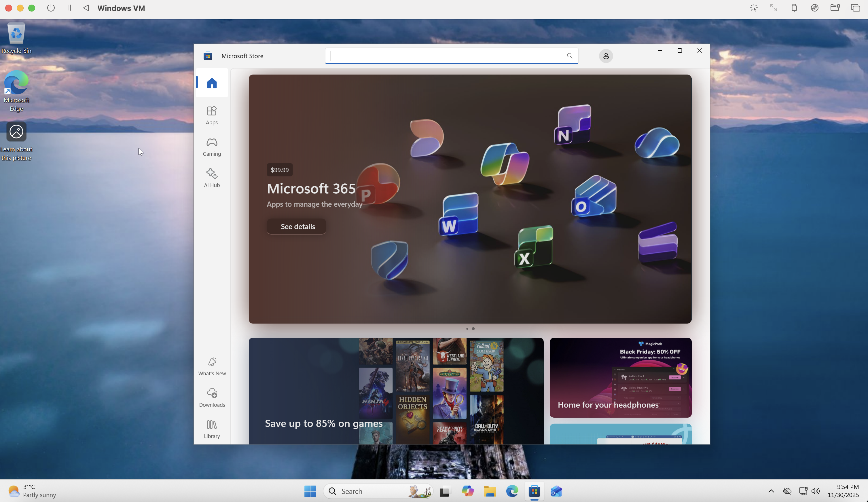Click the taskbar Search box
The image size is (868, 502).
(x=378, y=491)
